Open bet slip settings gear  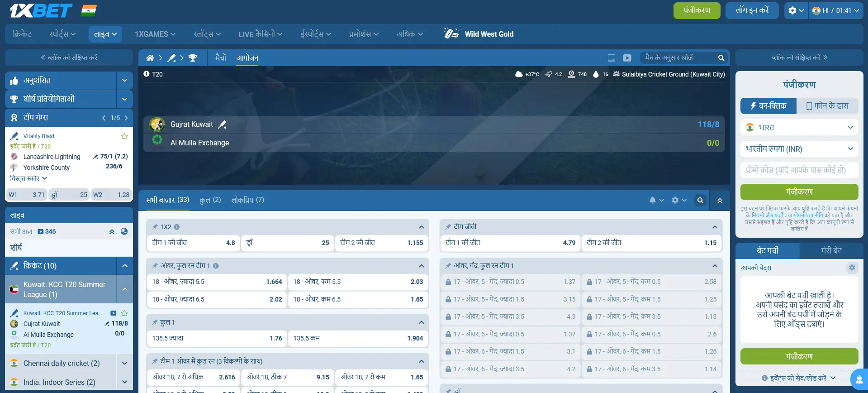[x=852, y=268]
